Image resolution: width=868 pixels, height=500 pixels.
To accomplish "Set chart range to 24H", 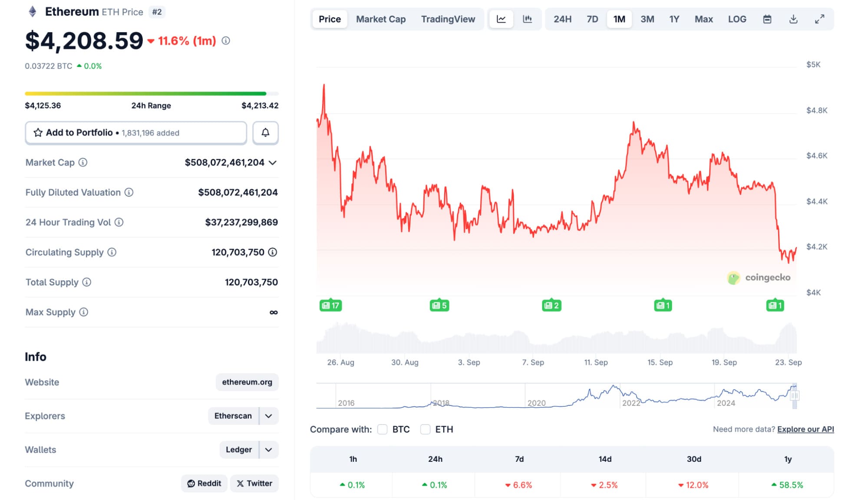I will [x=562, y=19].
